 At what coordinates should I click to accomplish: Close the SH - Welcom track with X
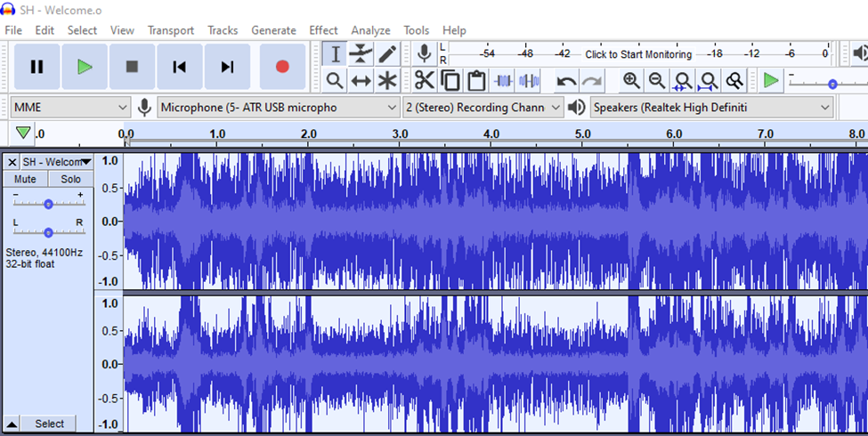point(12,162)
